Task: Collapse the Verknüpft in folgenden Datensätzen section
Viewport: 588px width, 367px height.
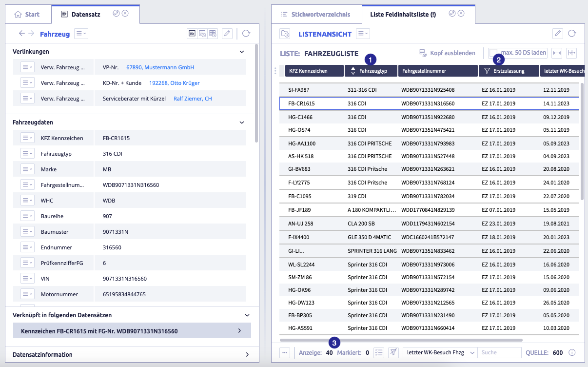Action: tap(247, 315)
